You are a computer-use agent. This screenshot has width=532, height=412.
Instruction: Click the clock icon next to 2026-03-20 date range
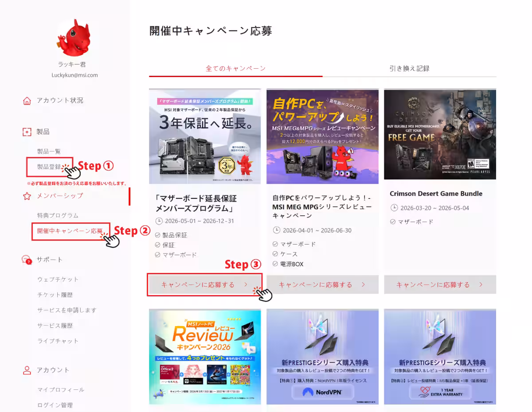(394, 208)
